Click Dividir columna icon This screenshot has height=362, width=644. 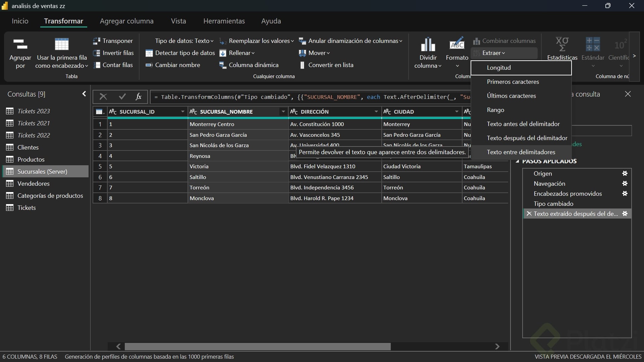click(x=428, y=44)
